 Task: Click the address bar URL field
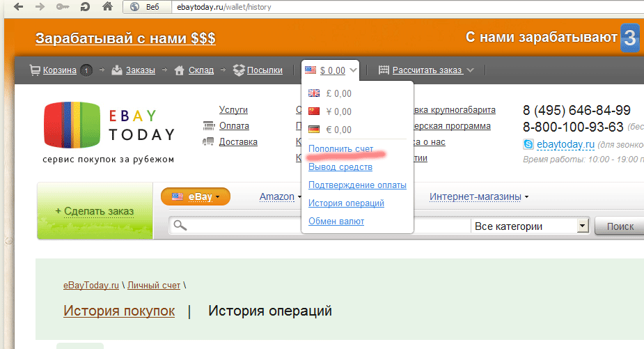pos(407,7)
